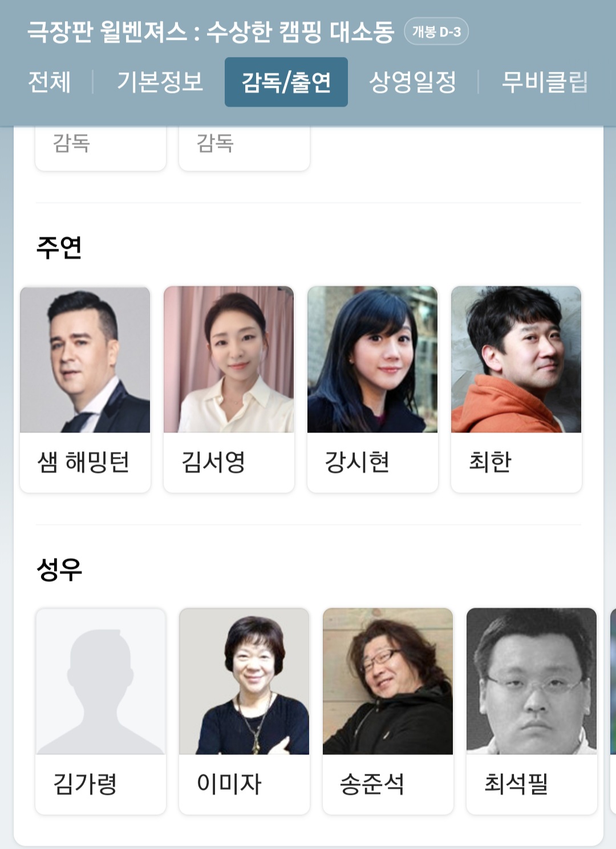Open the 상영일정 tab
Image resolution: width=616 pixels, height=849 pixels.
click(x=412, y=82)
